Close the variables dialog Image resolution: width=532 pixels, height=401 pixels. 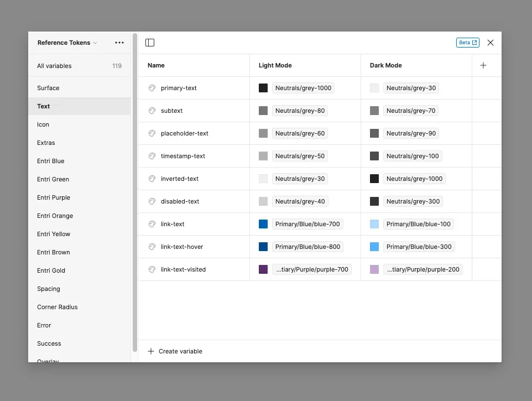[491, 43]
